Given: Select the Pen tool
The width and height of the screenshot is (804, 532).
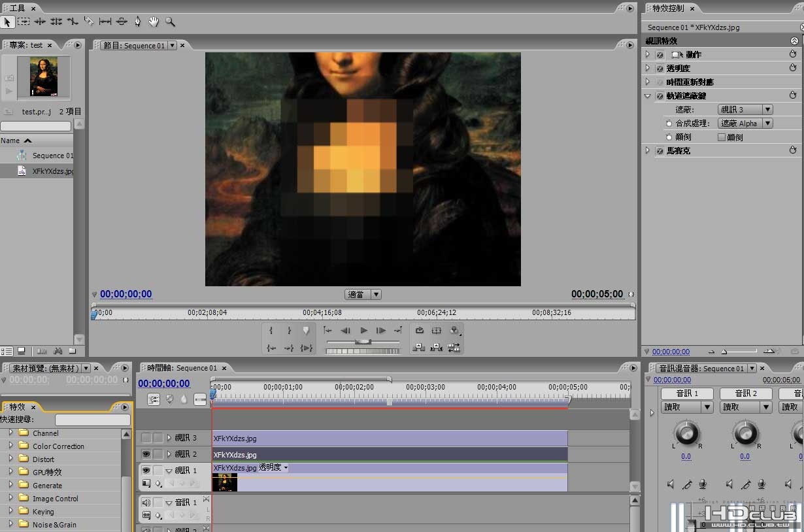Looking at the screenshot, I should pyautogui.click(x=137, y=22).
